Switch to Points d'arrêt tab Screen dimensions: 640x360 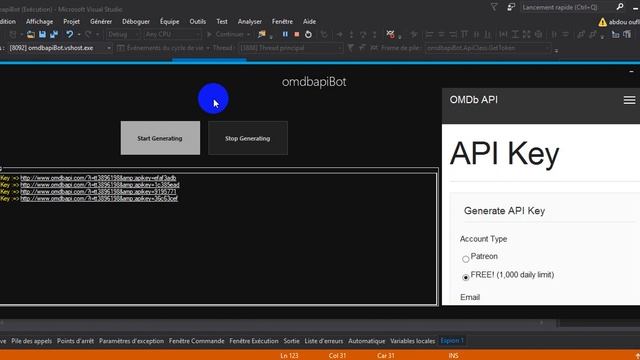[75, 341]
